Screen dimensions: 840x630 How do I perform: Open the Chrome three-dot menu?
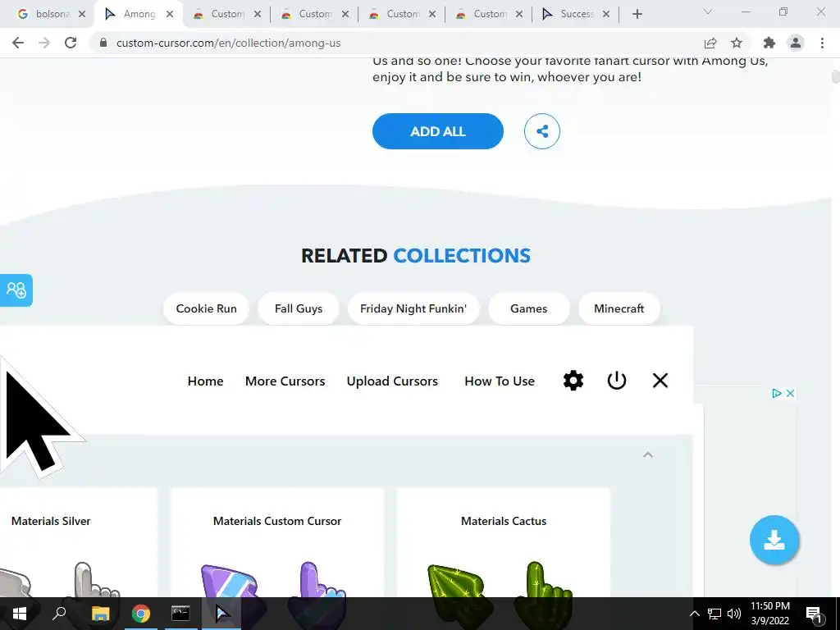click(822, 43)
